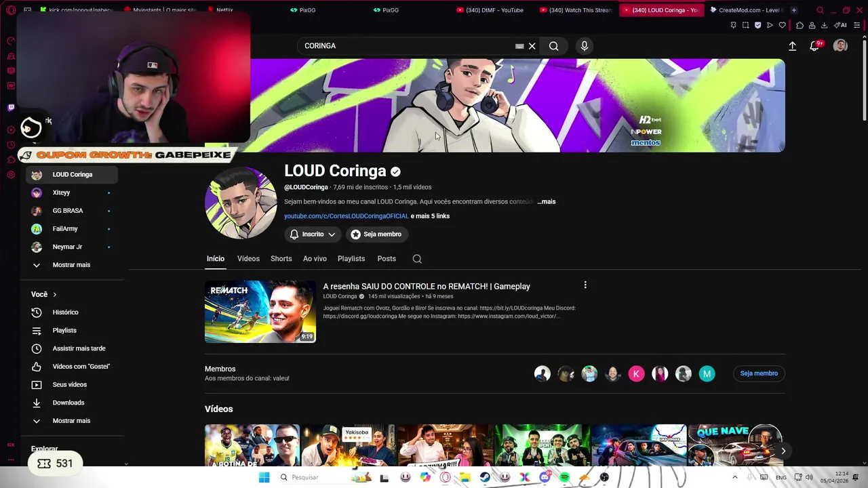The height and width of the screenshot is (488, 868).
Task: Open Neymar Jr subscription in sidebar
Action: pyautogui.click(x=72, y=247)
